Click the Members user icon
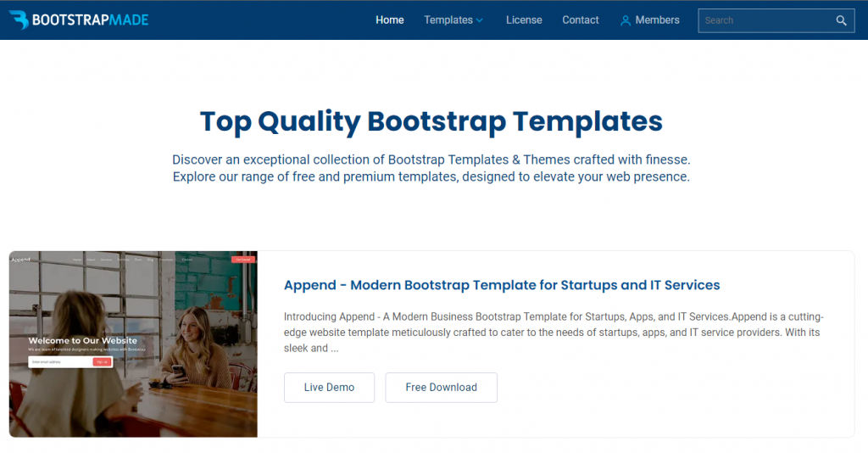This screenshot has width=868, height=453. (625, 20)
